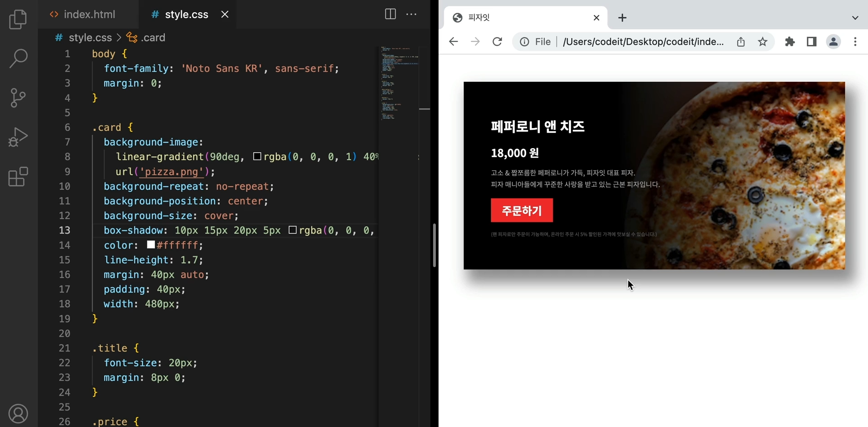The image size is (868, 427).
Task: Open the Source Control view
Action: pos(18,98)
